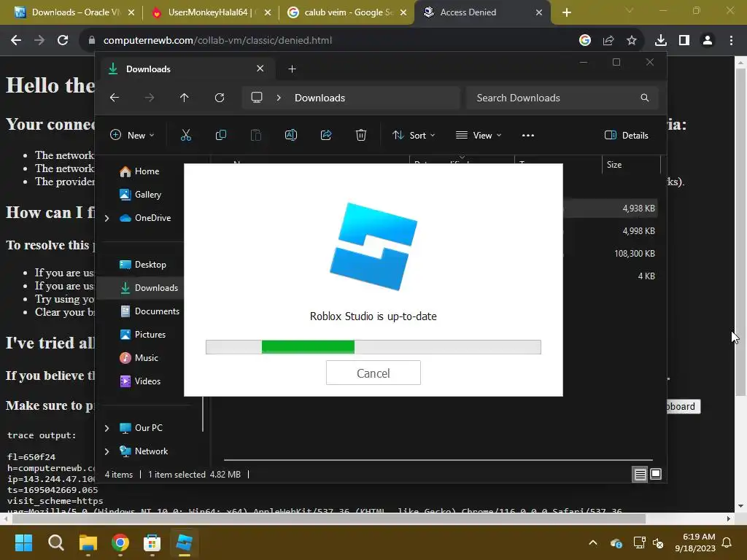Open the Chrome three-dot menu

coord(731,41)
